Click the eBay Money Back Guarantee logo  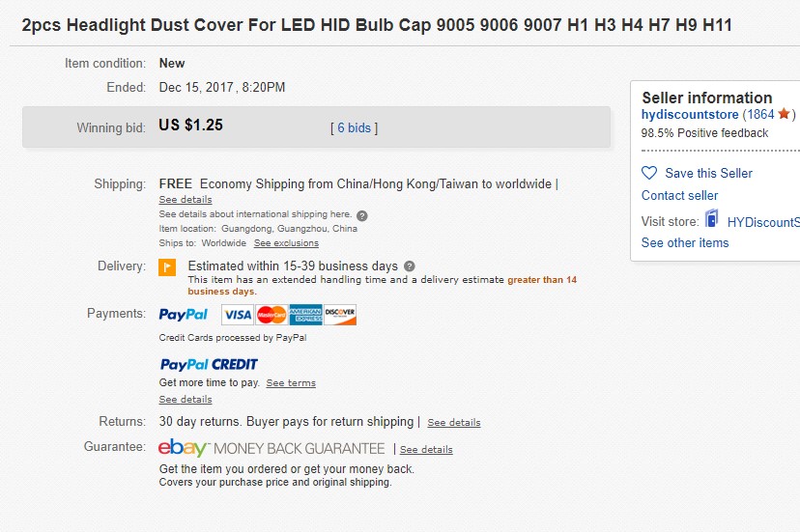271,448
